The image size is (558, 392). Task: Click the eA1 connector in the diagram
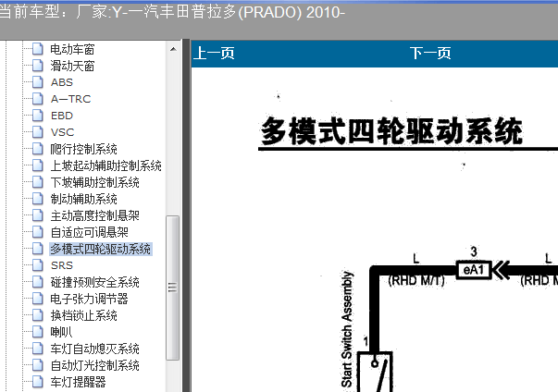coord(474,270)
